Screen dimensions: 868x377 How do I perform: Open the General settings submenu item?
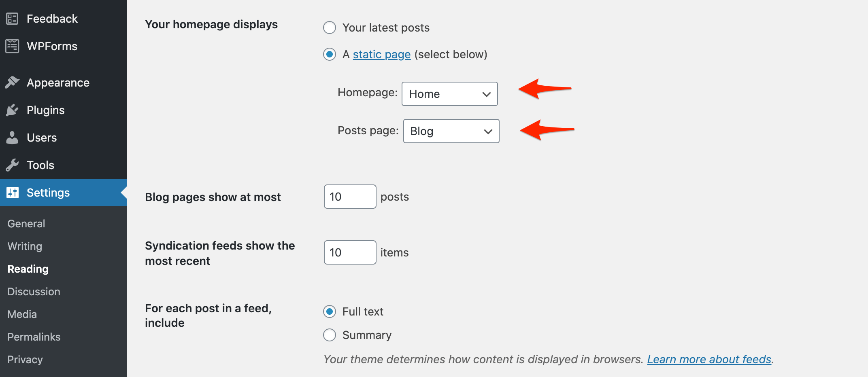[26, 224]
